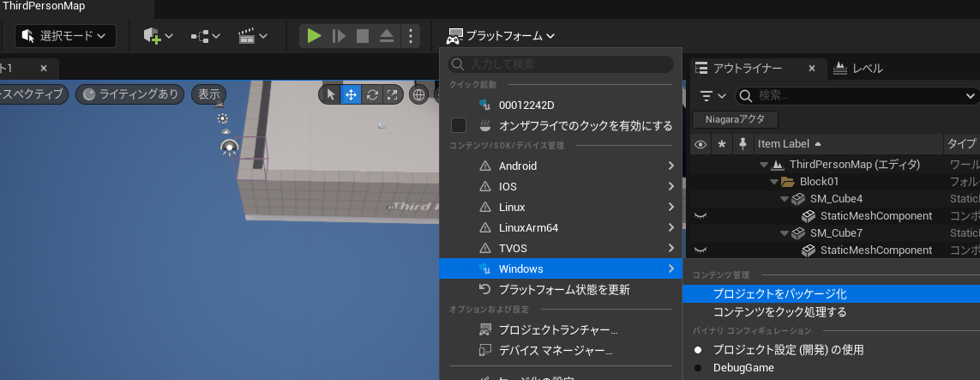
Task: Switch to the レベル tab
Action: [x=858, y=69]
